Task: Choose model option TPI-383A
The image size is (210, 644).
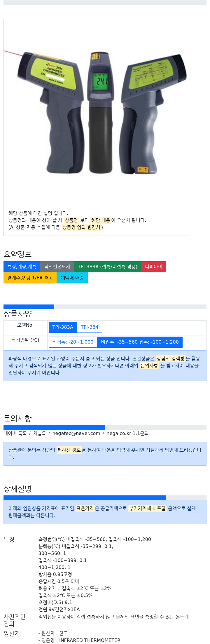Action: point(63,327)
